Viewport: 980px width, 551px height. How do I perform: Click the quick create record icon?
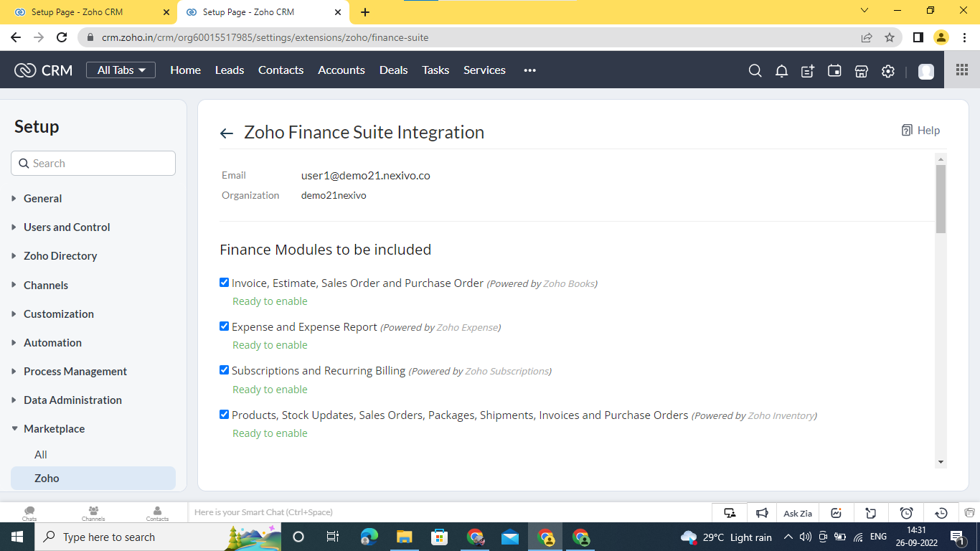(x=808, y=70)
